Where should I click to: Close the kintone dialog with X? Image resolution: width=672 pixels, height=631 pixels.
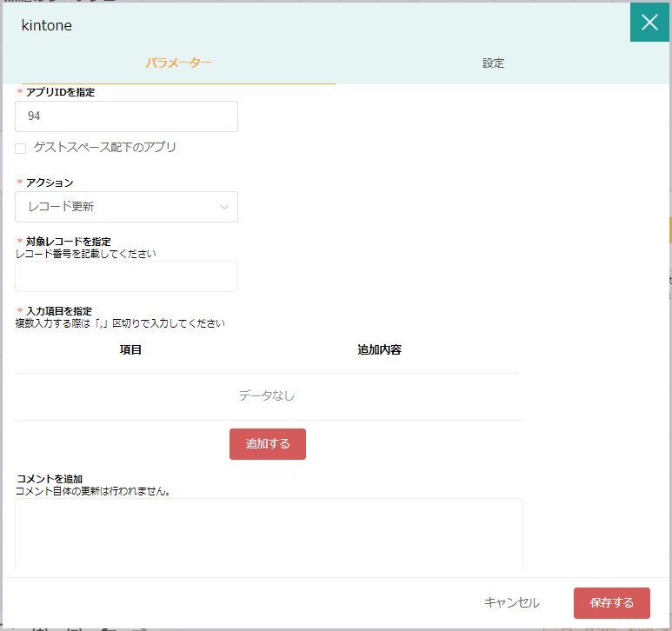tap(649, 23)
